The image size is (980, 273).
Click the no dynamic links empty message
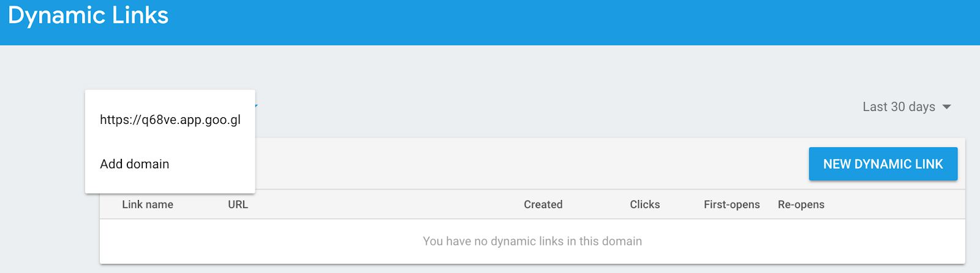point(532,241)
